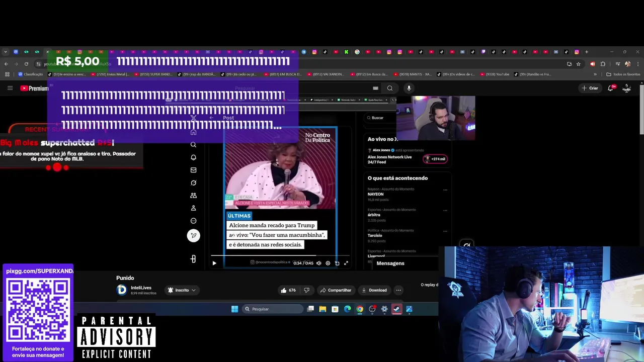The height and width of the screenshot is (362, 644).
Task: Go to YouTube Premium home logo
Action: [34, 88]
